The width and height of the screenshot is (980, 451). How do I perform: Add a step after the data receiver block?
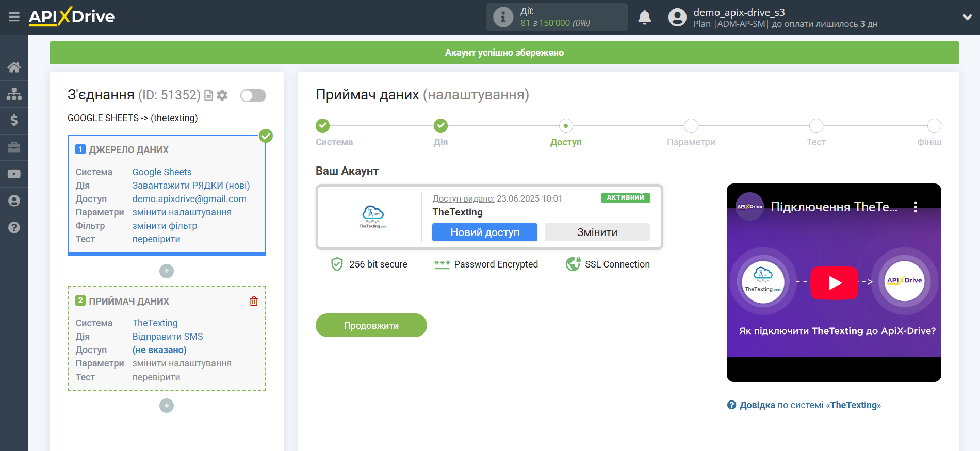[167, 406]
